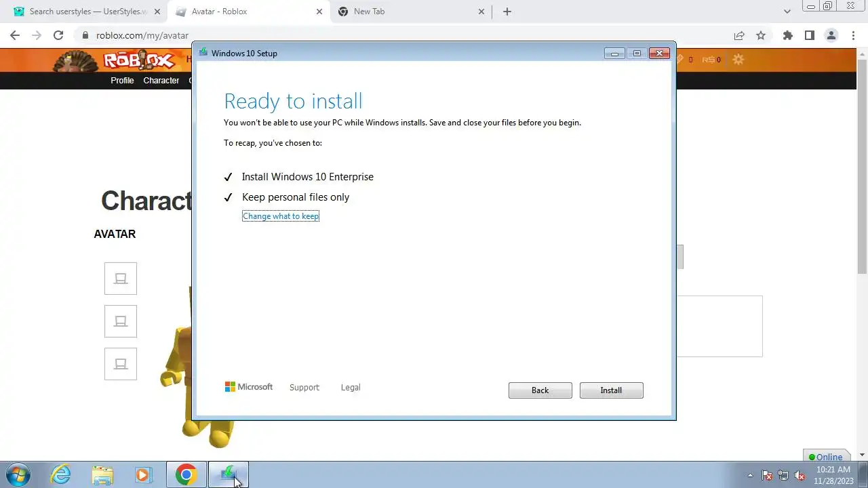Open the Character menu on Roblox
868x488 pixels.
coord(161,81)
